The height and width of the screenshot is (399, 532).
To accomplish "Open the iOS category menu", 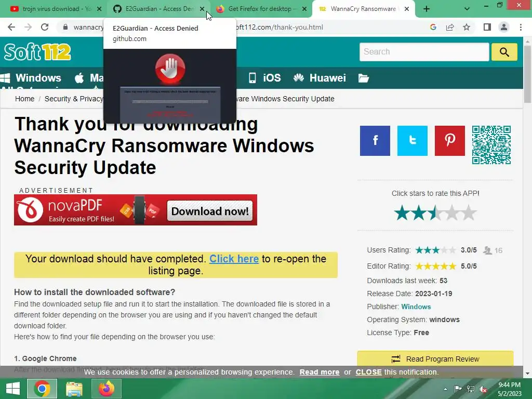I will 264,78.
